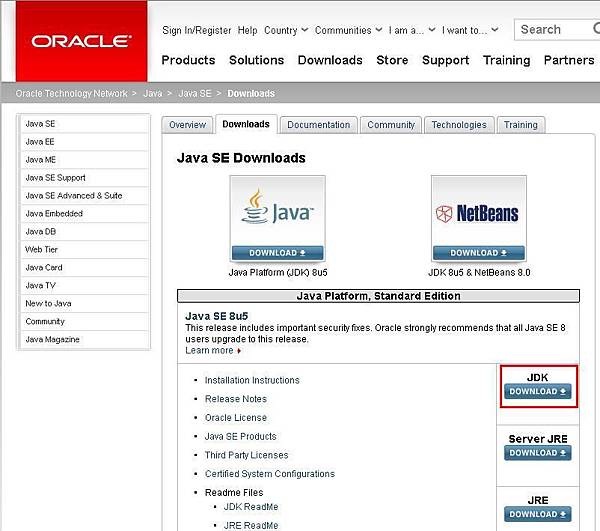Open Community in the left sidebar
This screenshot has height=531, width=600.
(85, 322)
